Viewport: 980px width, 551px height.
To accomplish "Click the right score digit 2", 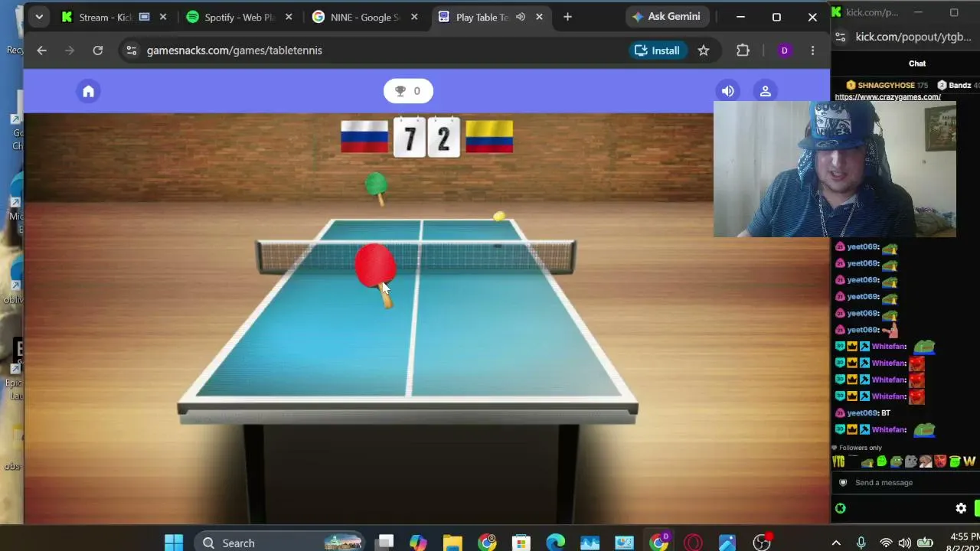I will (x=443, y=139).
